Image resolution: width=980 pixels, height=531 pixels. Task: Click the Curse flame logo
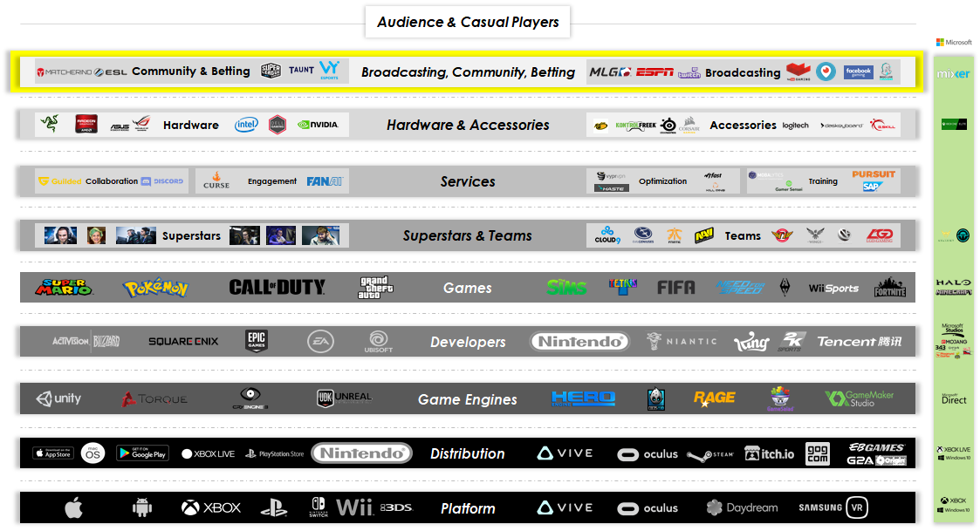216,180
